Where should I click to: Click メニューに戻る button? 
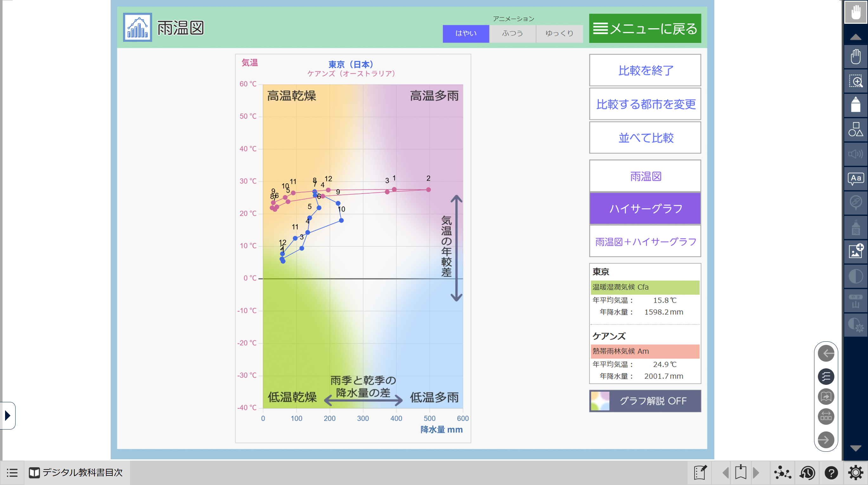tap(645, 28)
